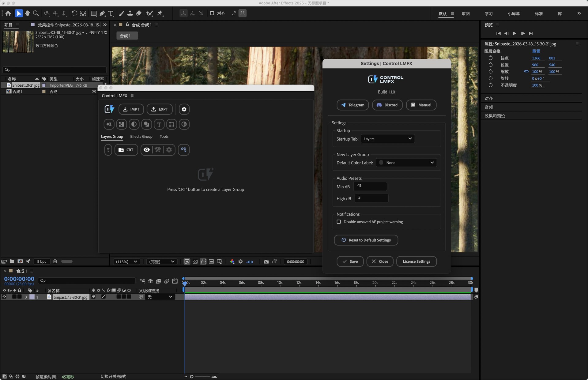Choose the Type tool
The height and width of the screenshot is (380, 588).
click(111, 13)
